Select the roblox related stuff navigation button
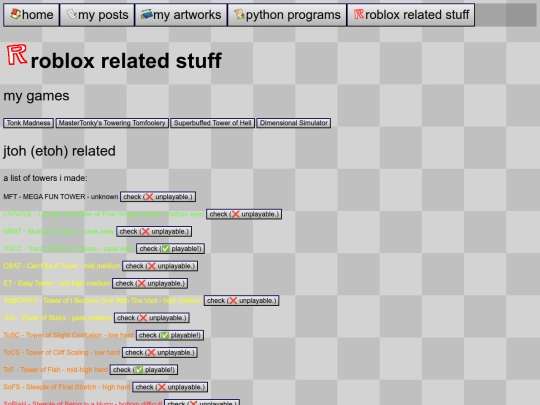This screenshot has width=540, height=405. tap(411, 15)
